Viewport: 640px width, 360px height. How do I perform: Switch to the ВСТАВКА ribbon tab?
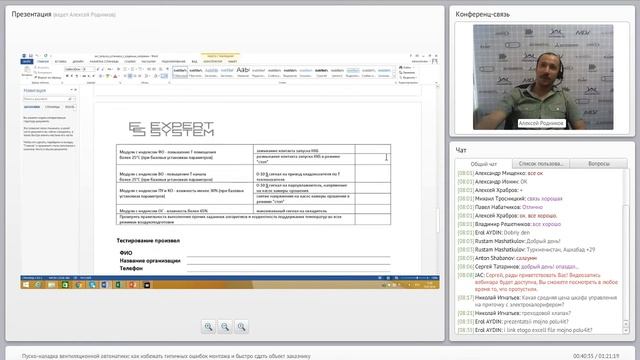pos(60,62)
